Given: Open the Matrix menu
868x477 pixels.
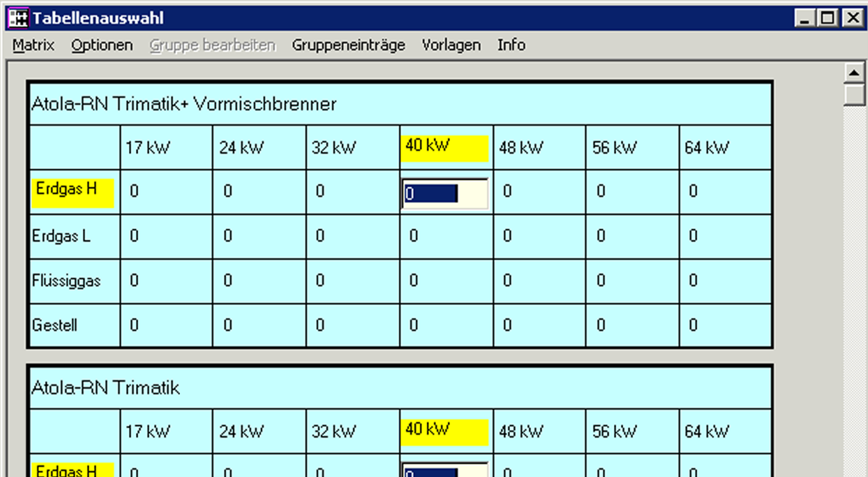Looking at the screenshot, I should tap(34, 45).
